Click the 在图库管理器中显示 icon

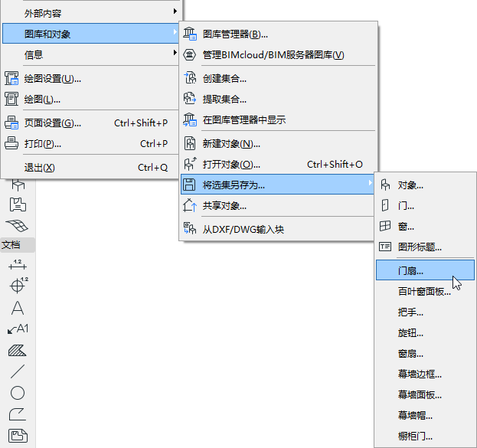pyautogui.click(x=190, y=119)
